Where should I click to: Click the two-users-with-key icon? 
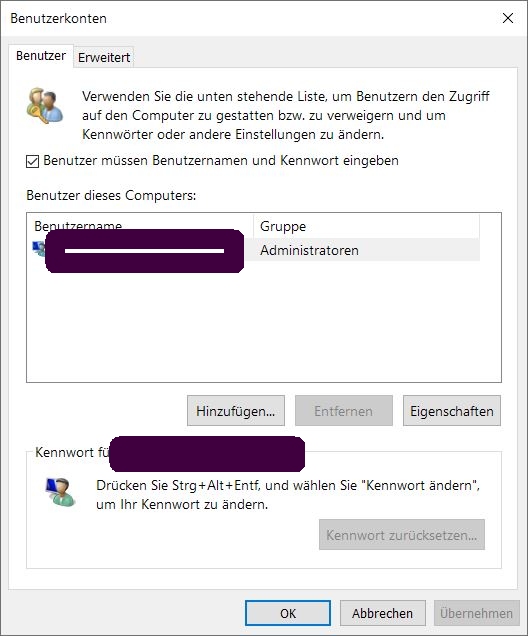click(45, 105)
